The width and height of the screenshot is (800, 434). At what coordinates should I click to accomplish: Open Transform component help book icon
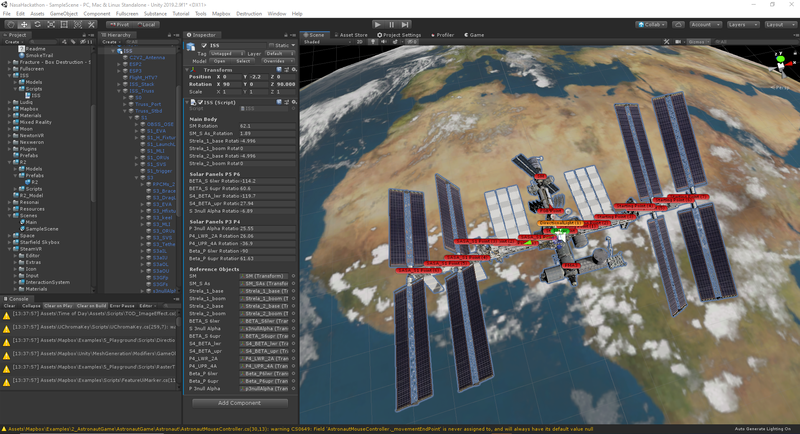pyautogui.click(x=279, y=69)
